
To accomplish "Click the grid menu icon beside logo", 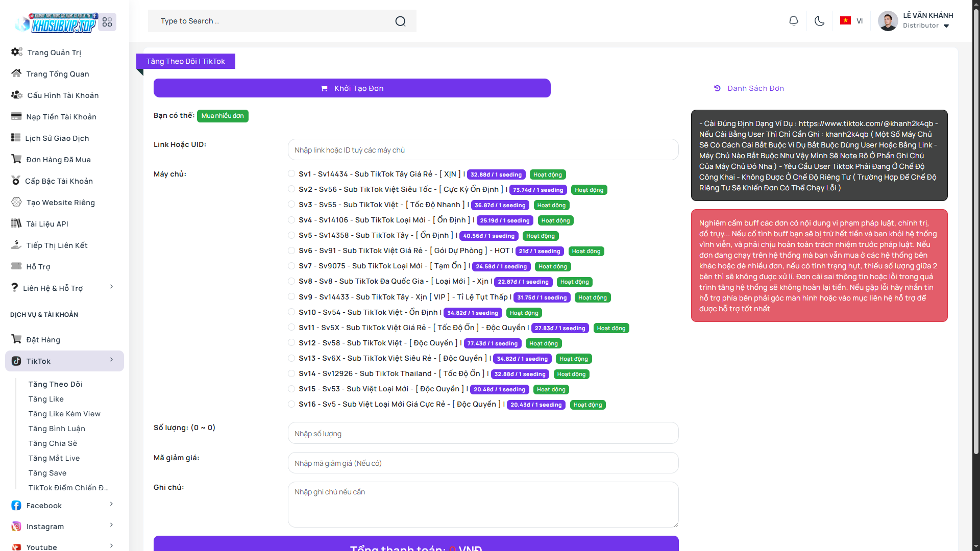I will pos(107,22).
